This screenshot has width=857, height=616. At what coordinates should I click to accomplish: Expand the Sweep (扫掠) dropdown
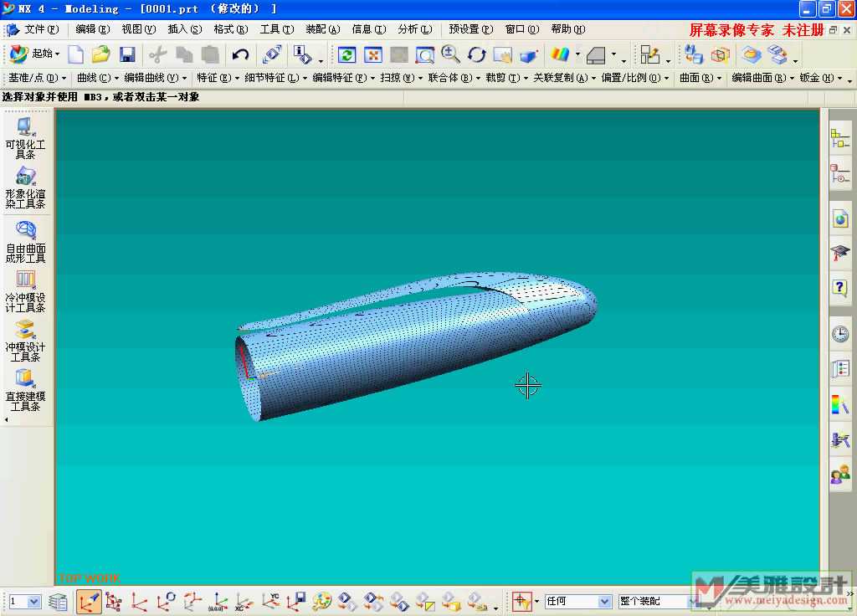pos(402,78)
